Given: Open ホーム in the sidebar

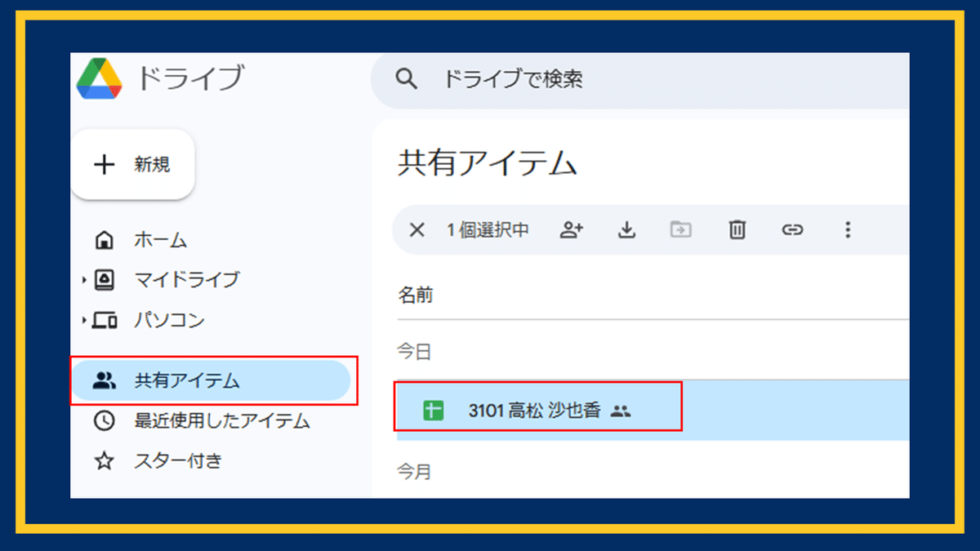Looking at the screenshot, I should 161,241.
